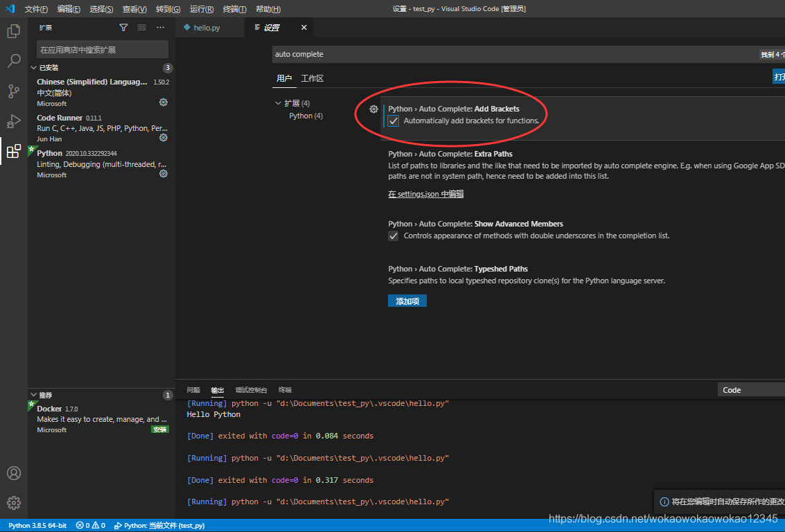Screen dimensions: 785x532
Task: Switch to the 终端 panel tab
Action: [284, 389]
